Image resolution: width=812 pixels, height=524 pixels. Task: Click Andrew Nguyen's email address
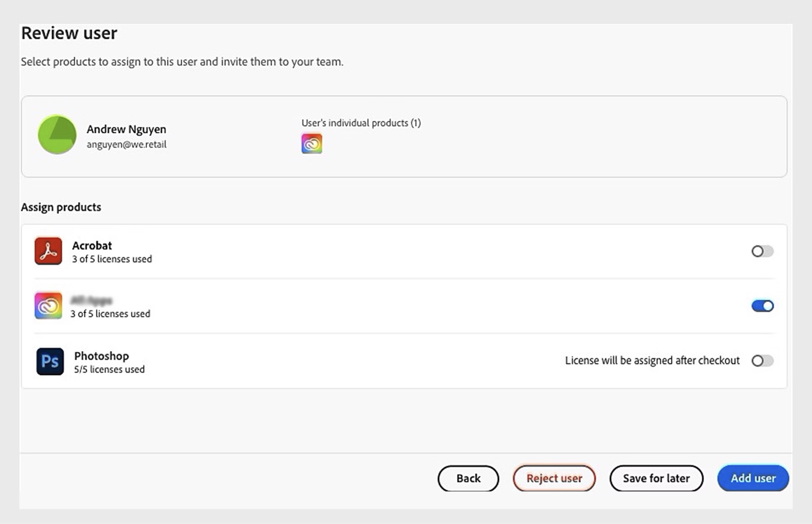point(127,144)
